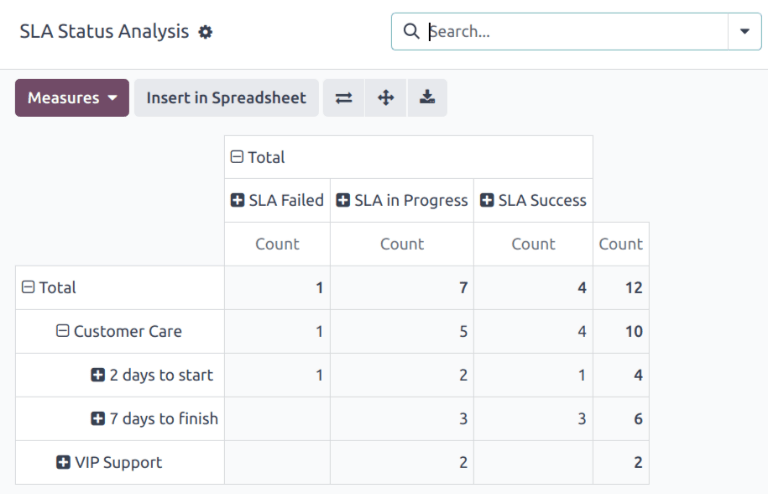Expand the SLA Success column header
The image size is (768, 494).
(533, 200)
